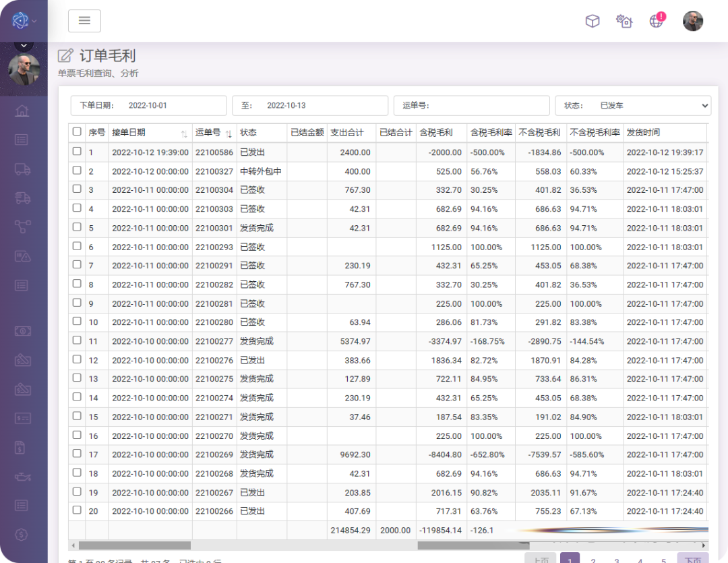This screenshot has width=728, height=563.
Task: Open the cash banknote sidebar icon
Action: (x=22, y=331)
